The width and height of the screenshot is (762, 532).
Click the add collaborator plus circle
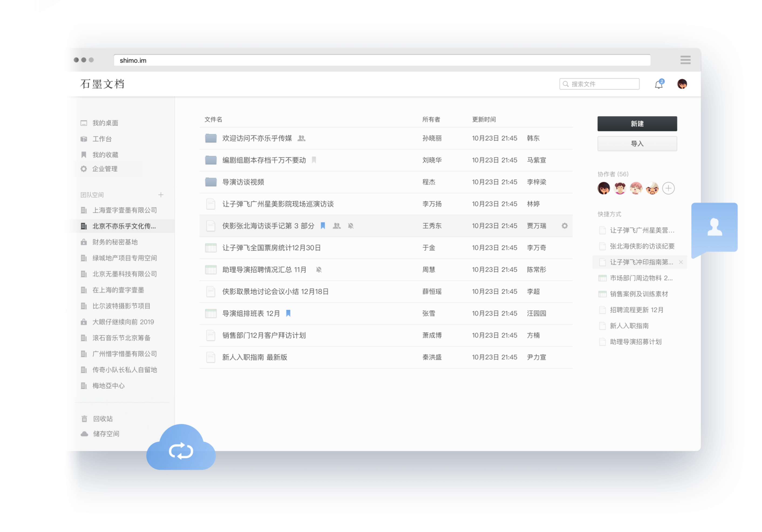point(668,189)
